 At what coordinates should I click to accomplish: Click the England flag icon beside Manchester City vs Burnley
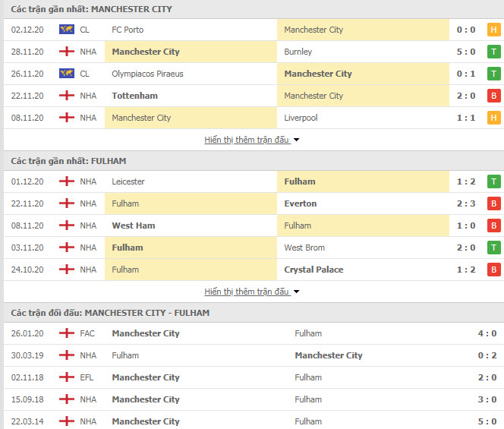point(67,52)
